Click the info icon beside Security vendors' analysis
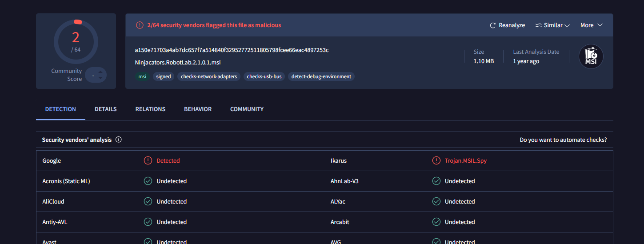The width and height of the screenshot is (644, 244). [119, 140]
